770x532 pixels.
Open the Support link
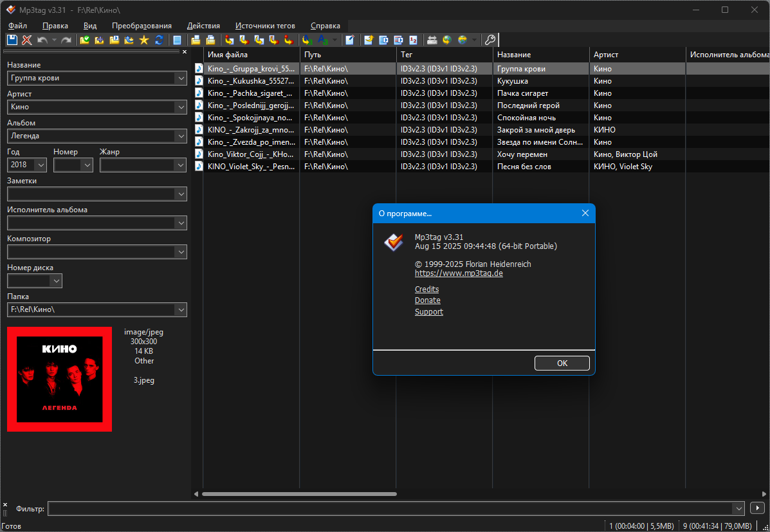coord(428,312)
